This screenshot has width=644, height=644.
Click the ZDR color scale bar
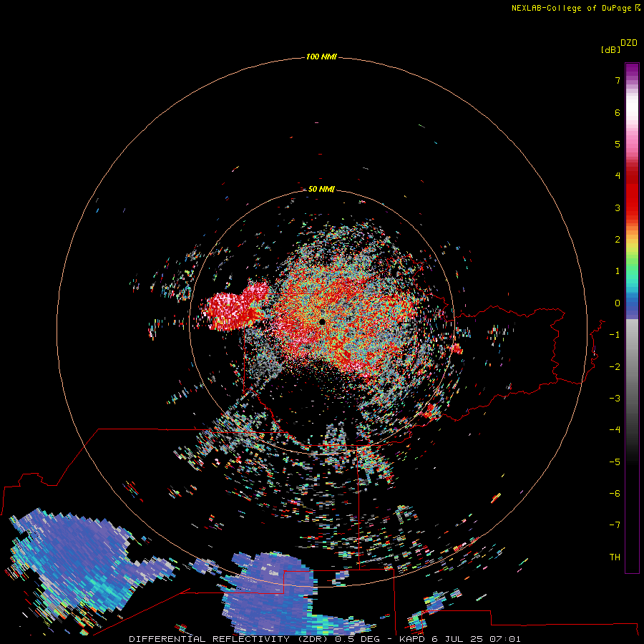click(632, 318)
